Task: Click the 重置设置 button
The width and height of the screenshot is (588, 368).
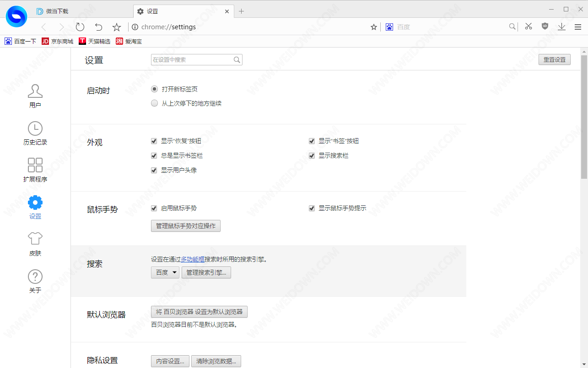Action: click(x=555, y=59)
